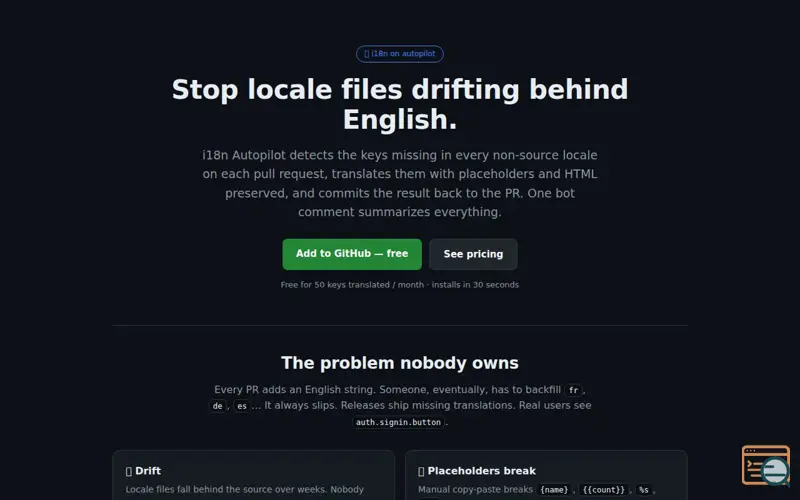Click the main headline about locale files drifting
The height and width of the screenshot is (500, 800).
399,104
